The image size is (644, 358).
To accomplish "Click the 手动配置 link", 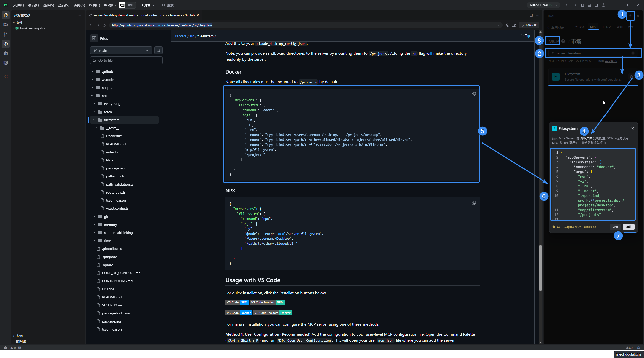I will (x=611, y=61).
